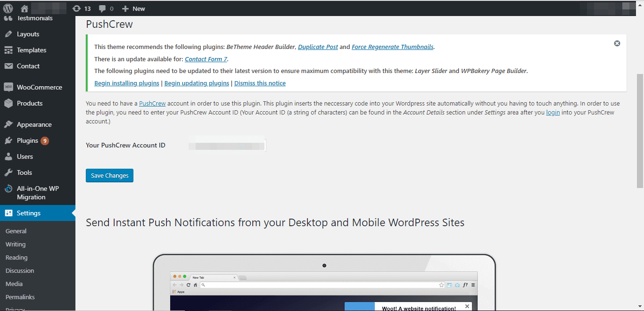Focus the PushCrew Account ID field
The height and width of the screenshot is (311, 644).
[x=227, y=145]
